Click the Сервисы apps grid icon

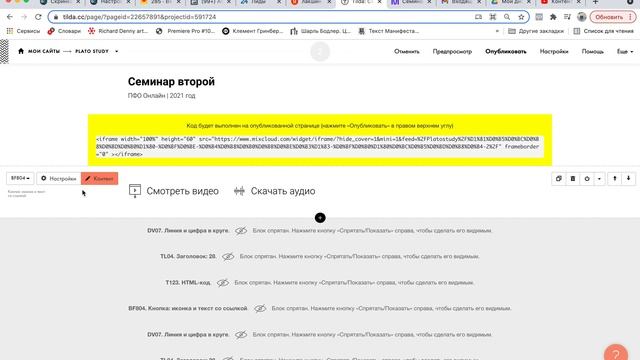tap(10, 31)
